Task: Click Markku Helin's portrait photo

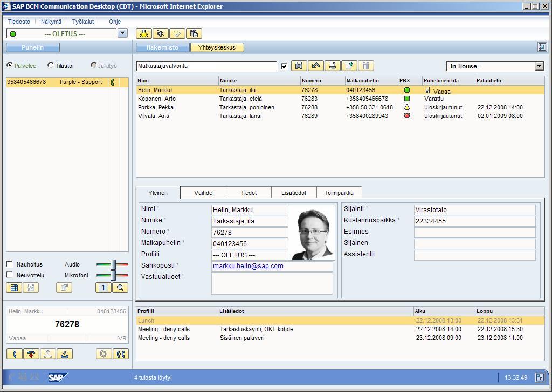Action: tap(312, 233)
